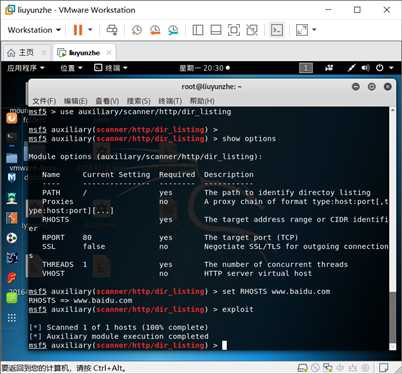Screen dimensions: 402x374
Task: Pause the virtual machine
Action: (x=78, y=30)
